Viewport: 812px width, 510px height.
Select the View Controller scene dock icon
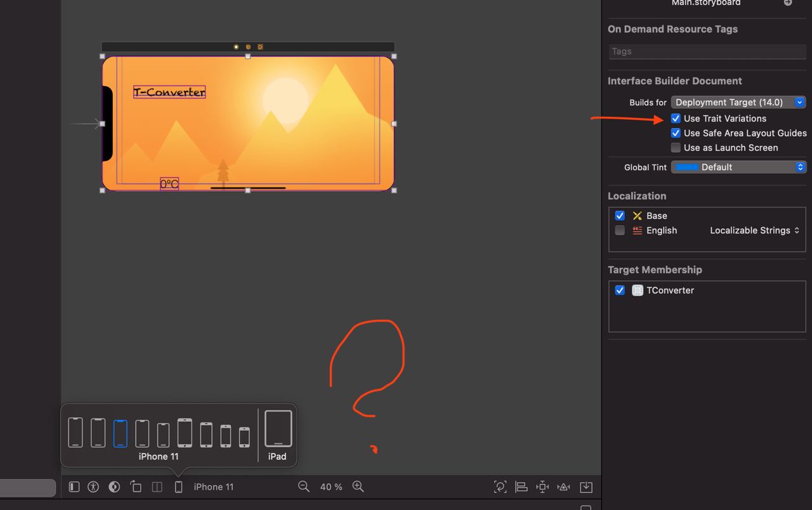coord(236,47)
